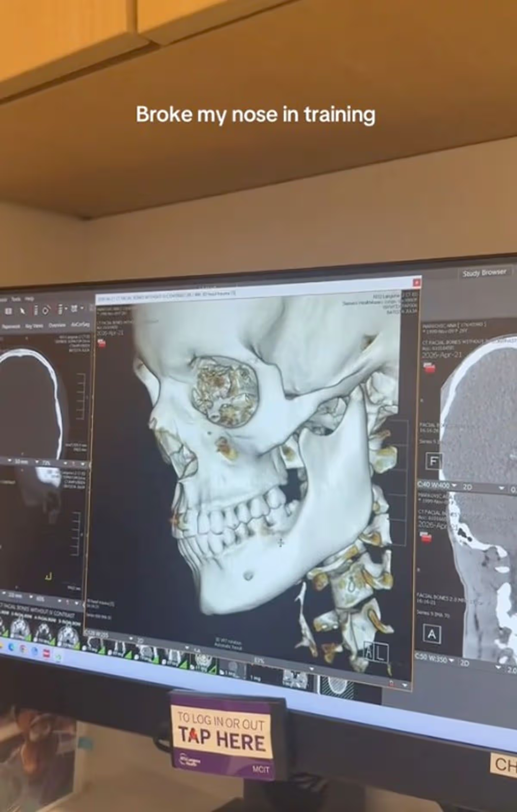Open the Study Browser
517x812 pixels.
484,273
